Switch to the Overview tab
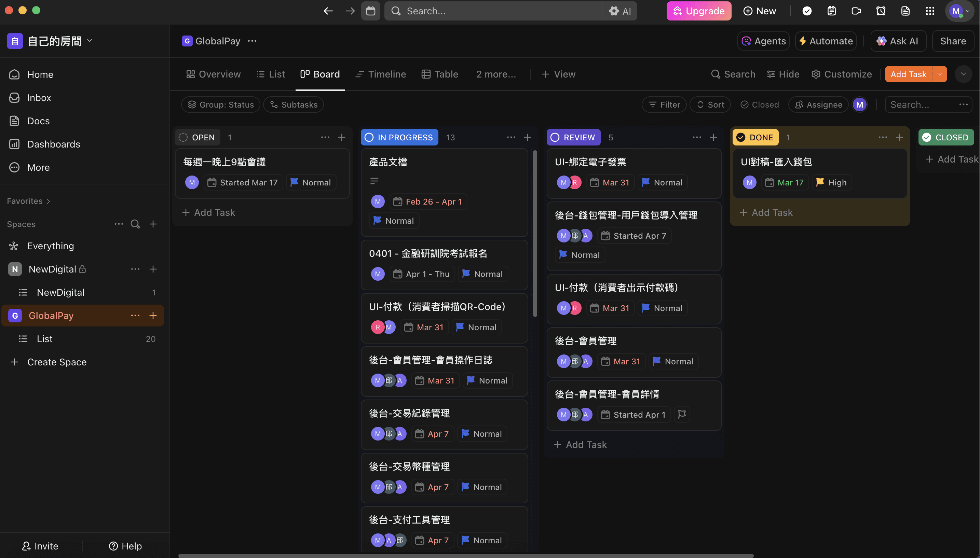980x558 pixels. [213, 74]
